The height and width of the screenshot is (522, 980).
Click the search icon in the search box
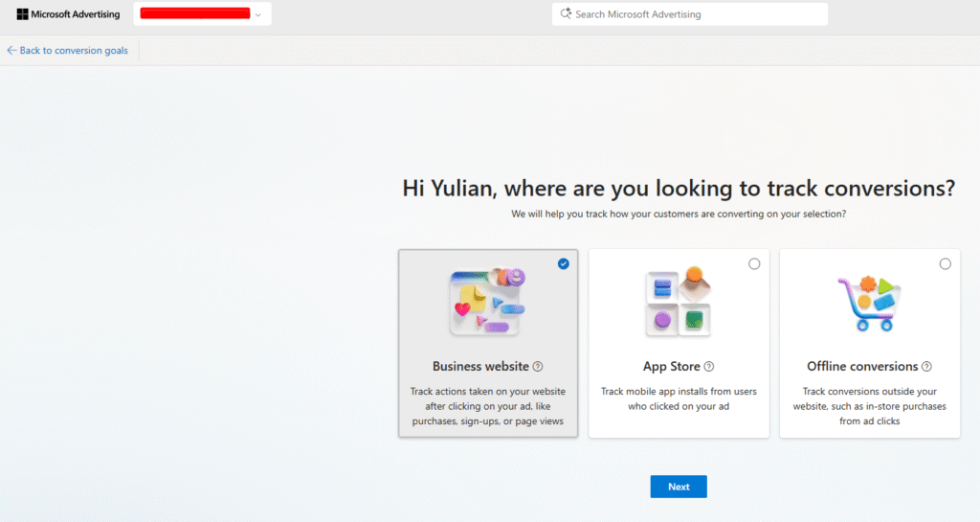(x=566, y=14)
